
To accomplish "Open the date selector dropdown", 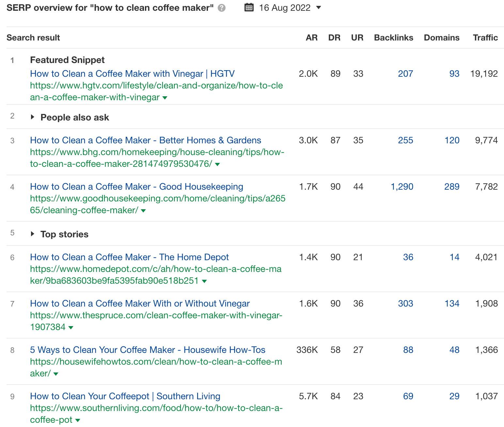I will [318, 8].
